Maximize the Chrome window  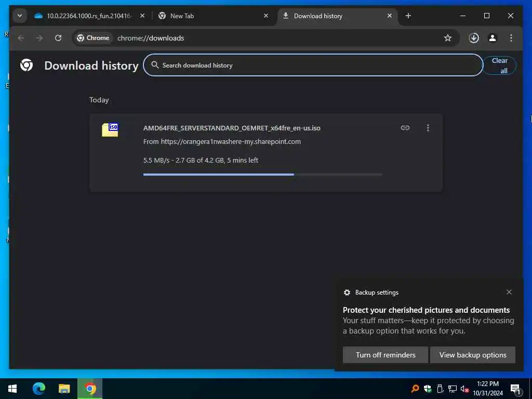pos(486,16)
